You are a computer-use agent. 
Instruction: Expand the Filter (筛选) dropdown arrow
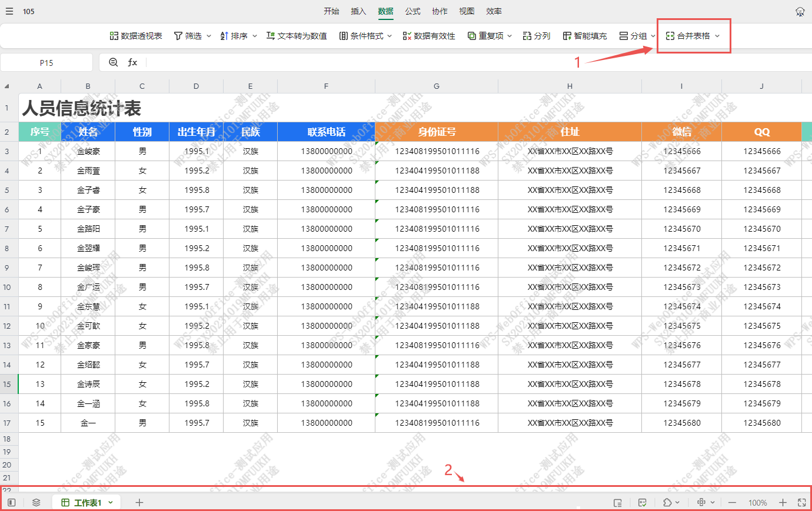point(209,36)
